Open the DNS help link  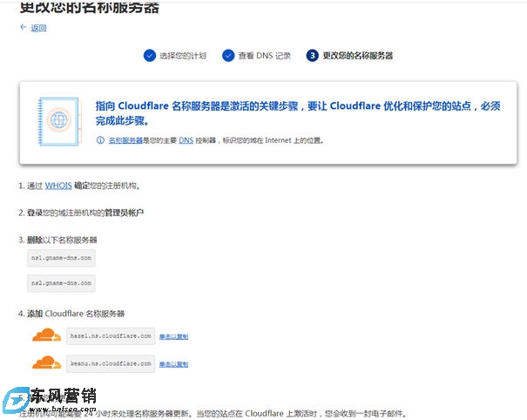186,140
